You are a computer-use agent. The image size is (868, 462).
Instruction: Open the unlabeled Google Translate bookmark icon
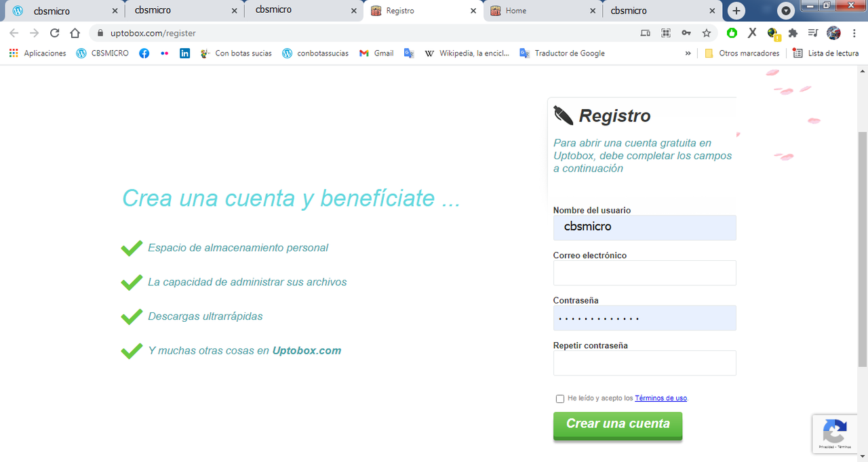(409, 53)
